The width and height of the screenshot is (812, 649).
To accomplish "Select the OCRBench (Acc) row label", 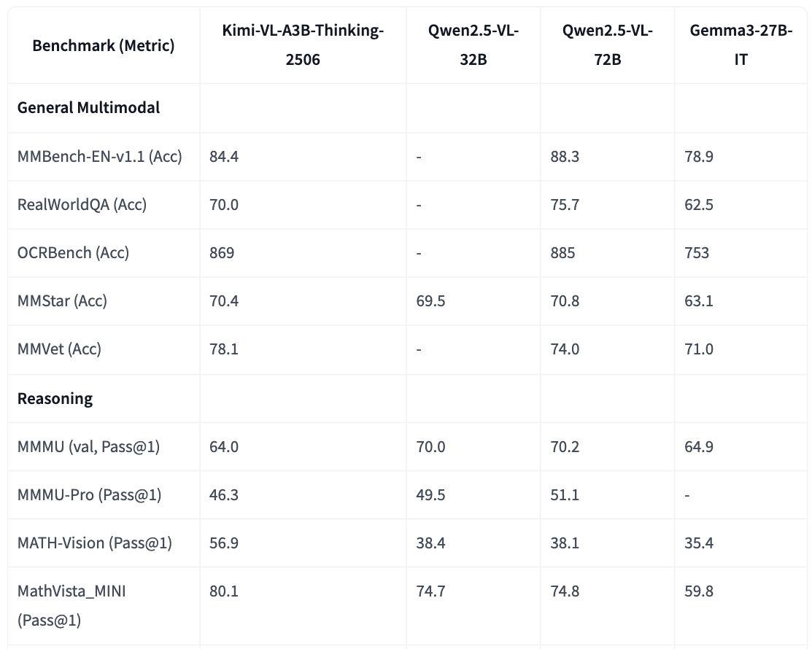I will click(73, 253).
